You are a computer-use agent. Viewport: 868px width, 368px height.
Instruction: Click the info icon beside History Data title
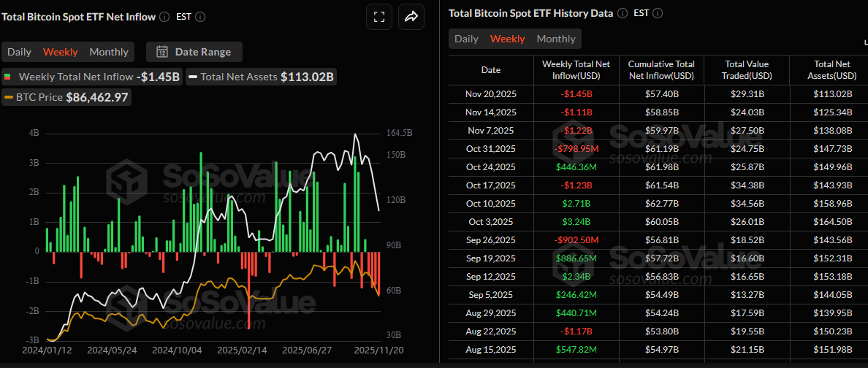(x=622, y=13)
